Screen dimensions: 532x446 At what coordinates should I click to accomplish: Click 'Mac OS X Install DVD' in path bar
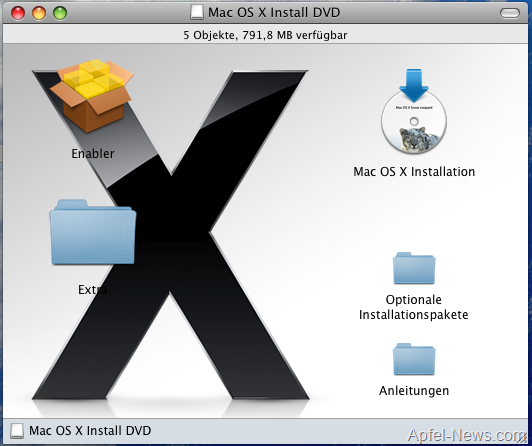[x=90, y=431]
